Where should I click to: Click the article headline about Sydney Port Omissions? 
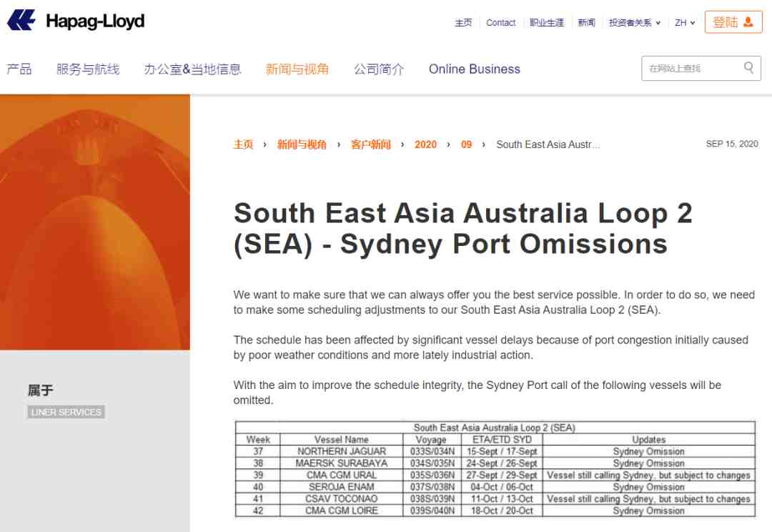click(x=463, y=229)
